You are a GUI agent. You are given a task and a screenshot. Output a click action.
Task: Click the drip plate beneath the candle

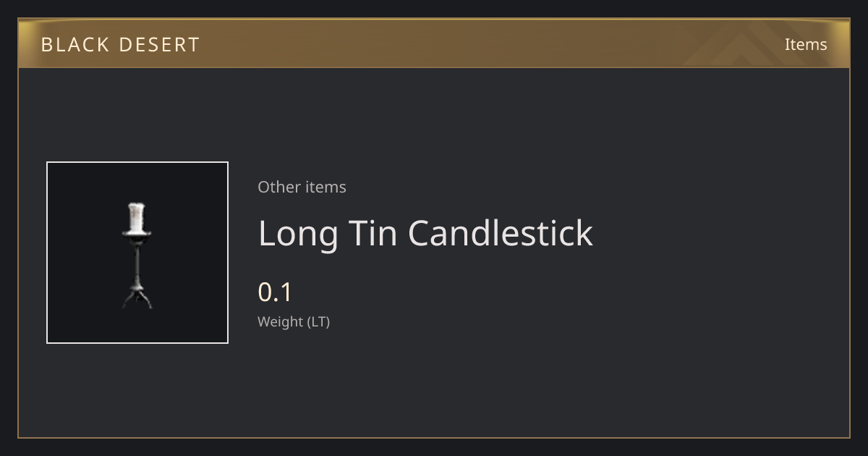coord(137,235)
